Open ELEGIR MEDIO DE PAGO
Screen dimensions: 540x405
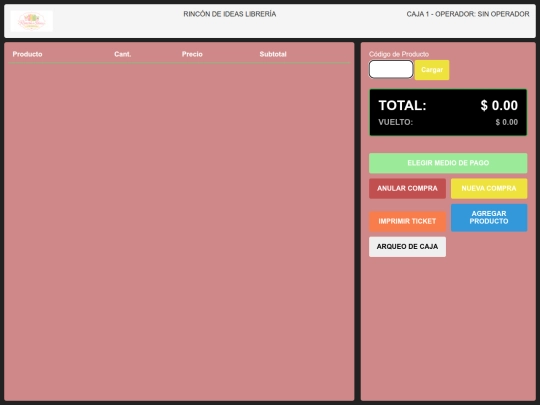pyautogui.click(x=448, y=163)
